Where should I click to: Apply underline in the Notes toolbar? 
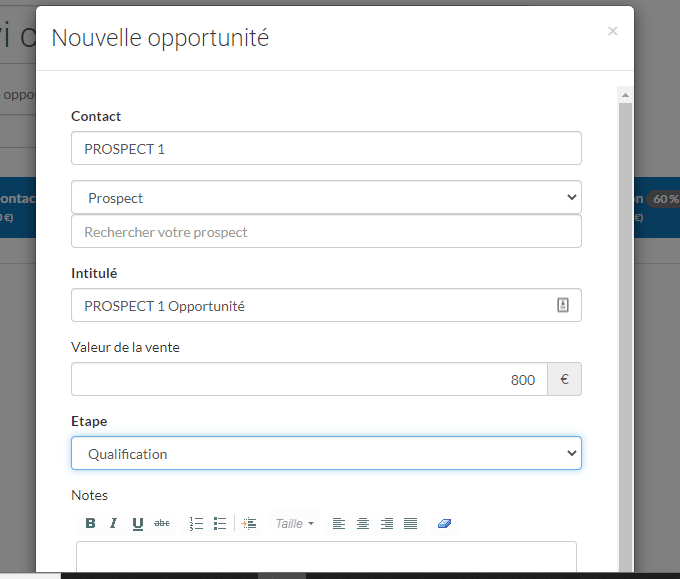coord(138,523)
